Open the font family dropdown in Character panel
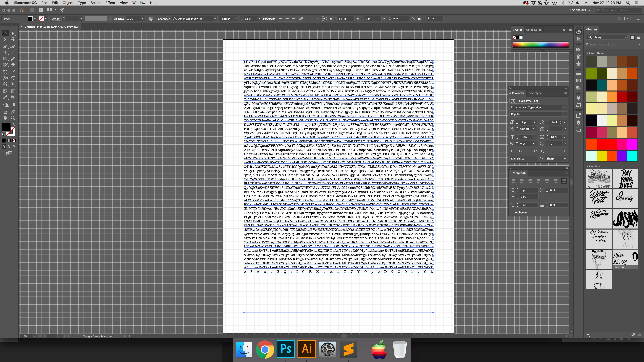Screen dimensions: 644x362 (565, 107)
